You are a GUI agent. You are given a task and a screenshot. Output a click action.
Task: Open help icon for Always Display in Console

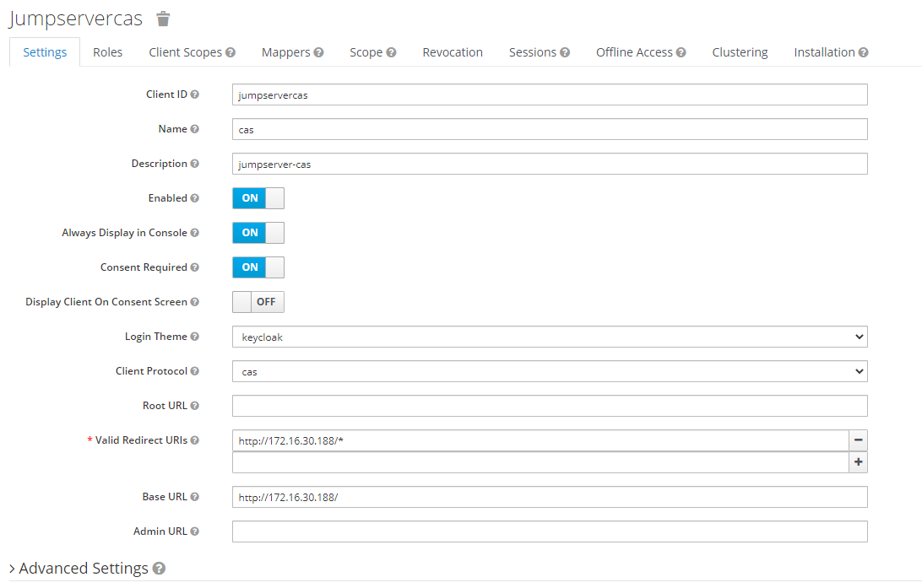coord(195,233)
